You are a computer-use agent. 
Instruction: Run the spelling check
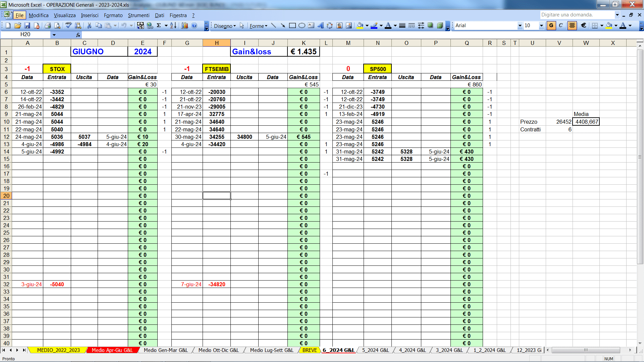[x=68, y=25]
